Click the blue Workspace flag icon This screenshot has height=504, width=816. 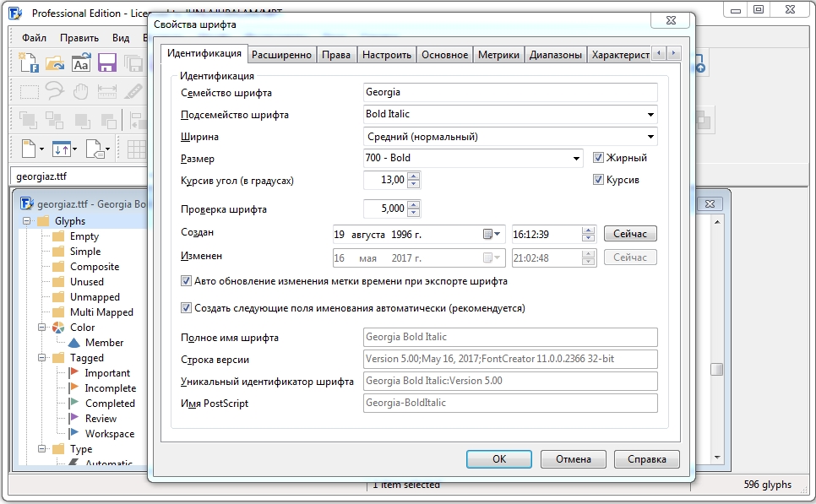pyautogui.click(x=73, y=433)
